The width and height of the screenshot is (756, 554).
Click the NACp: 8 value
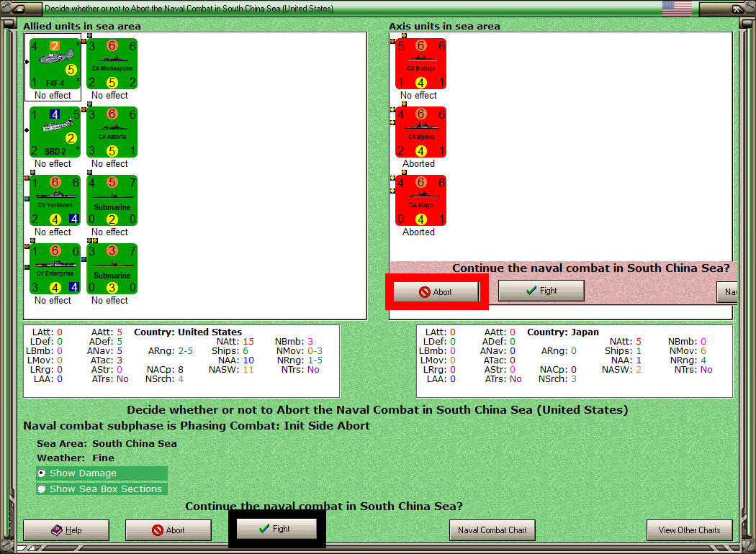(180, 370)
